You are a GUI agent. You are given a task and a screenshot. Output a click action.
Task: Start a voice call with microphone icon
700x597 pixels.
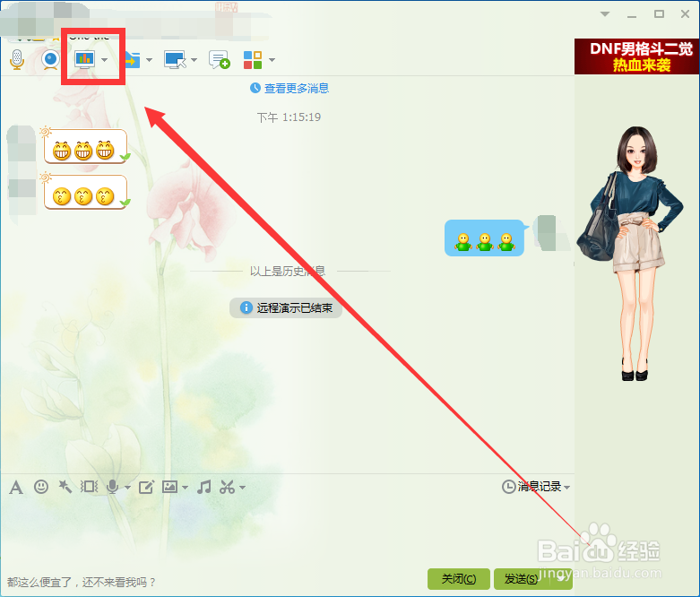click(x=17, y=59)
